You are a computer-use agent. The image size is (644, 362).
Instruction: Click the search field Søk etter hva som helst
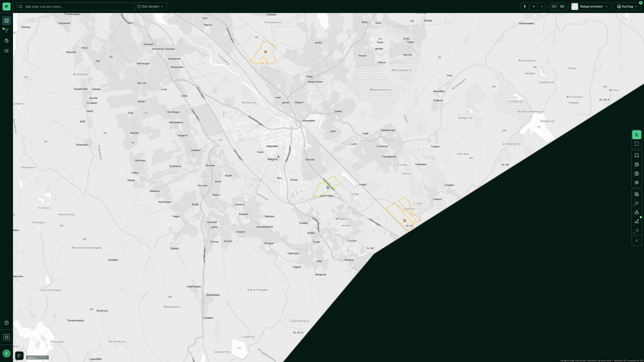(x=75, y=7)
